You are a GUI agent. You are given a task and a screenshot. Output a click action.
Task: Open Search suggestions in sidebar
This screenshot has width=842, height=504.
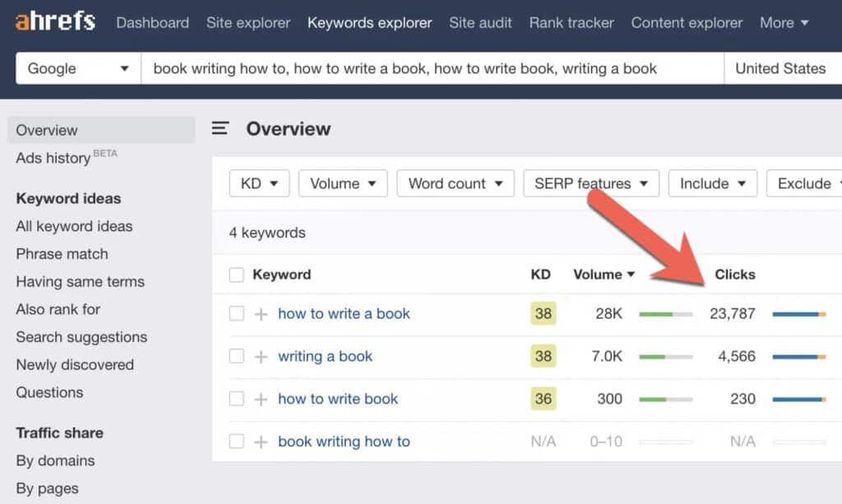pos(81,337)
